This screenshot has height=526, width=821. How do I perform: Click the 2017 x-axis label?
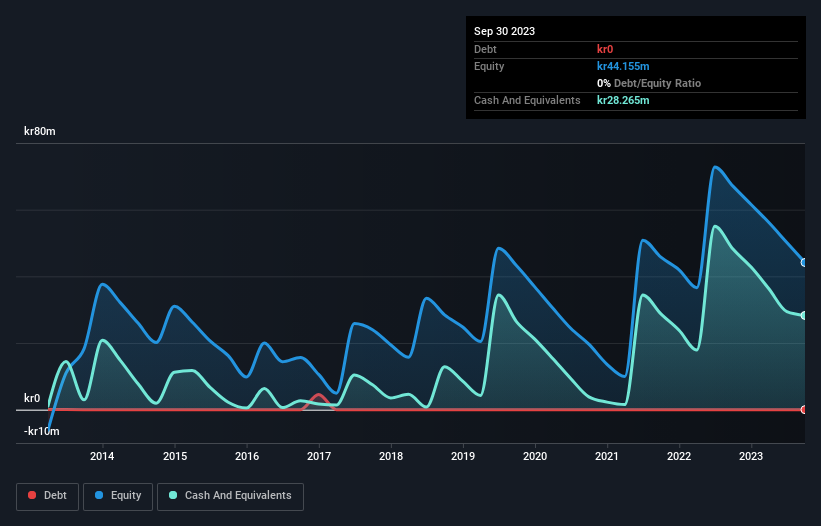(x=319, y=456)
